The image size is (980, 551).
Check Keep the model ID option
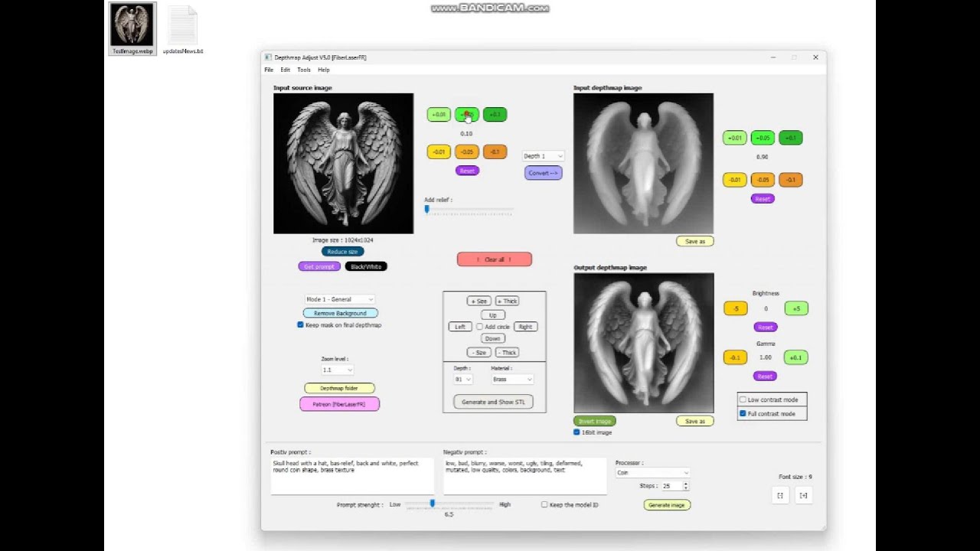(x=544, y=504)
